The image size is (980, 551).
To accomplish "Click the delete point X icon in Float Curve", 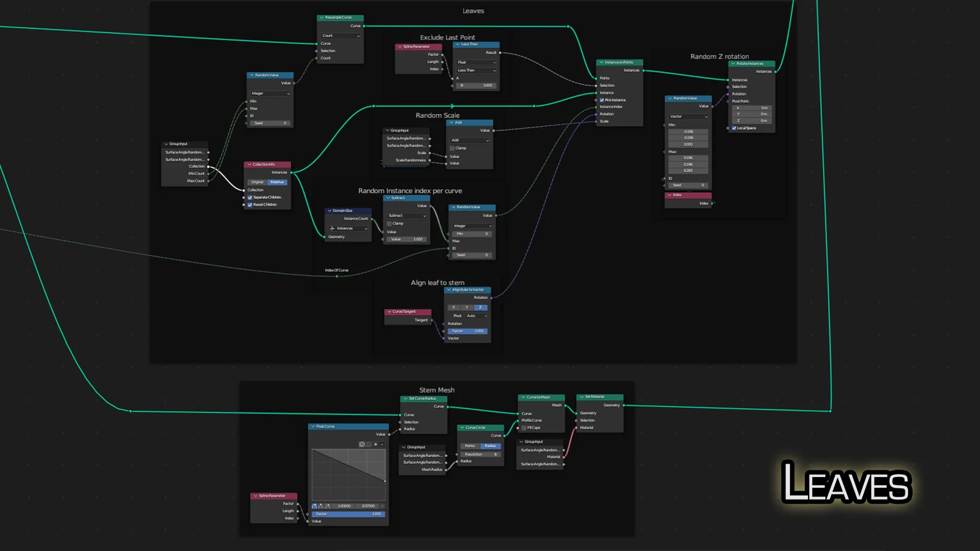I will click(382, 506).
